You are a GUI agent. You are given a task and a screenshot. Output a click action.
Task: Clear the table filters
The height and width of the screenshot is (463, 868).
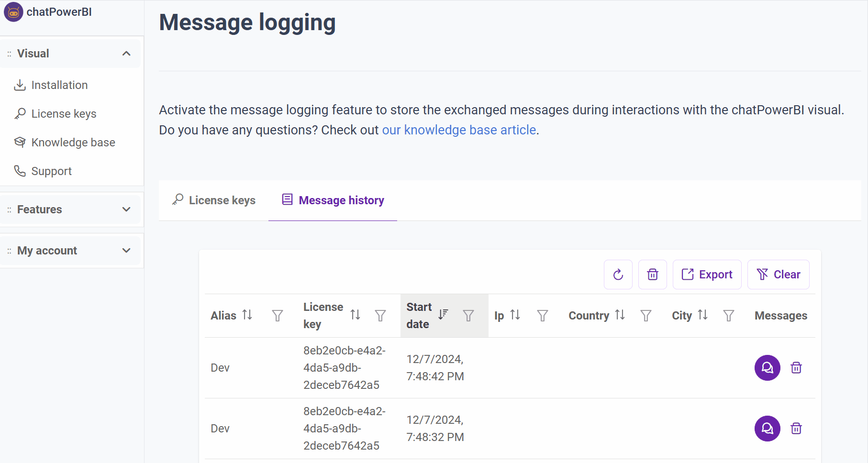click(x=779, y=275)
